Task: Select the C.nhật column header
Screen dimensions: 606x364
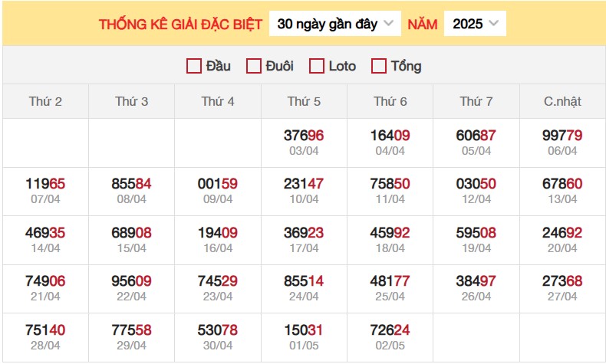Action: pyautogui.click(x=562, y=101)
